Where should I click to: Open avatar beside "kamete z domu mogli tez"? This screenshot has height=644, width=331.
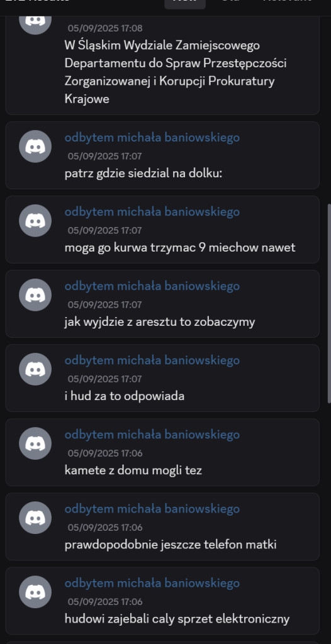pyautogui.click(x=35, y=443)
